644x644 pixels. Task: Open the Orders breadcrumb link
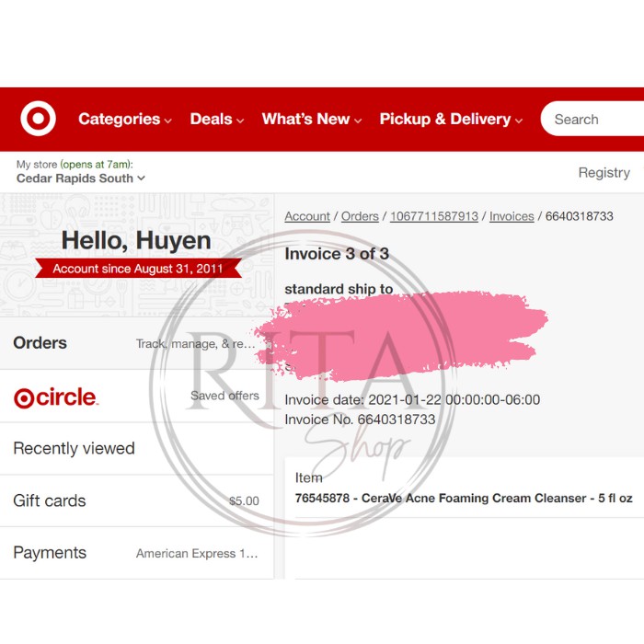360,216
